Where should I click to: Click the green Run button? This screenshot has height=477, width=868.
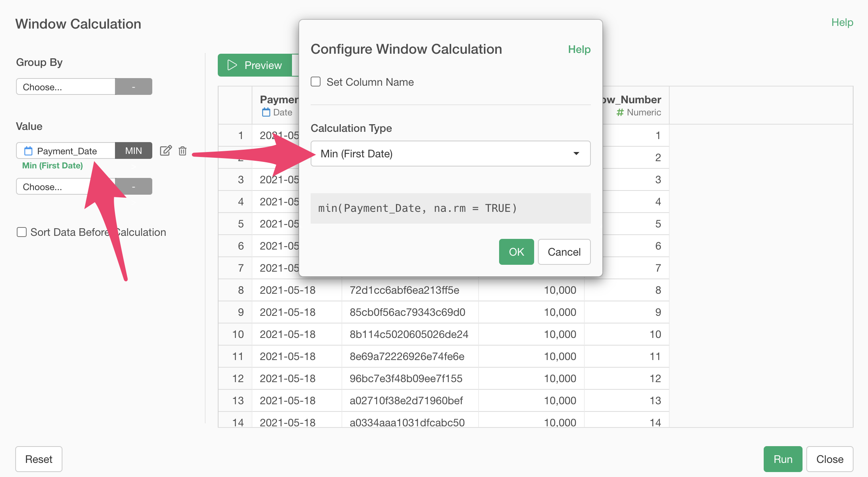pos(782,459)
